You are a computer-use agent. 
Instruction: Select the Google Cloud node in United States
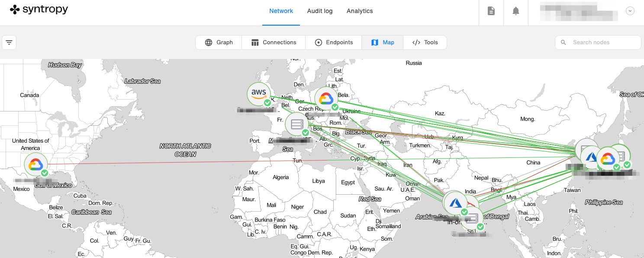(x=36, y=164)
